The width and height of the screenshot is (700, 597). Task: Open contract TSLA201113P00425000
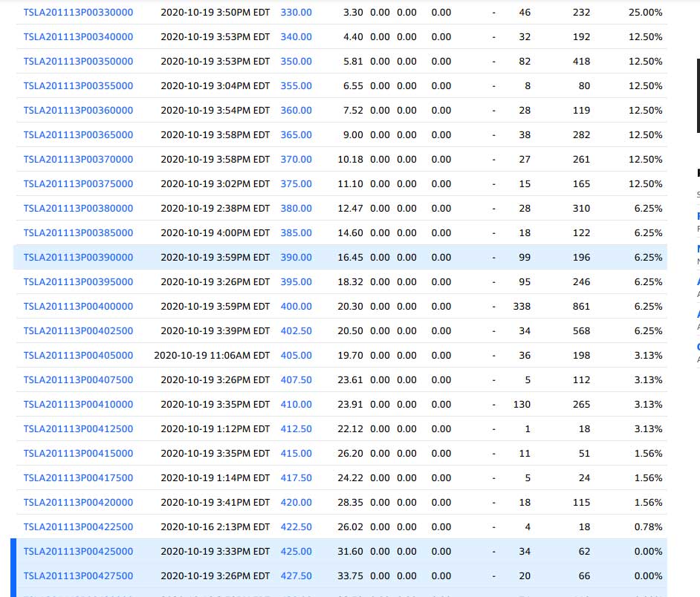click(x=78, y=552)
